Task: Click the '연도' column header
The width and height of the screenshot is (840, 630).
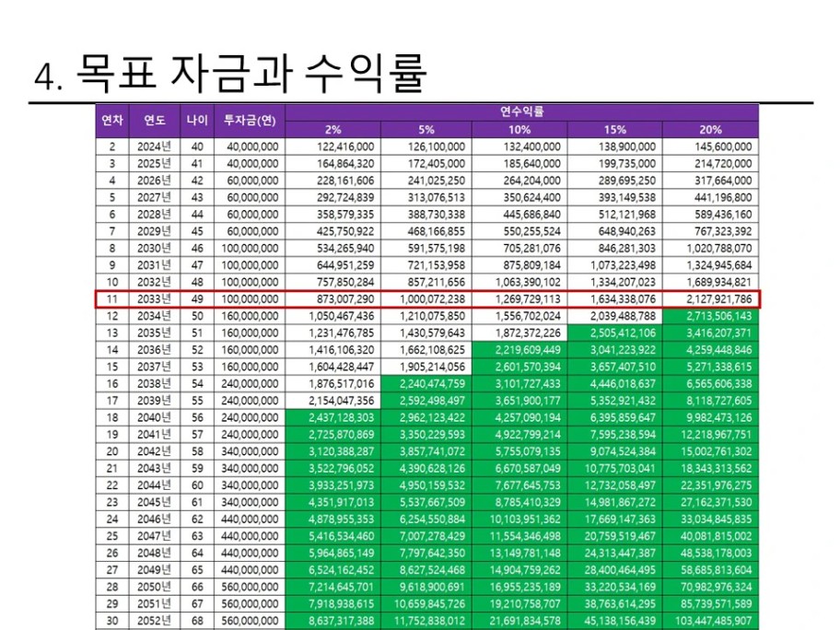Action: point(155,121)
